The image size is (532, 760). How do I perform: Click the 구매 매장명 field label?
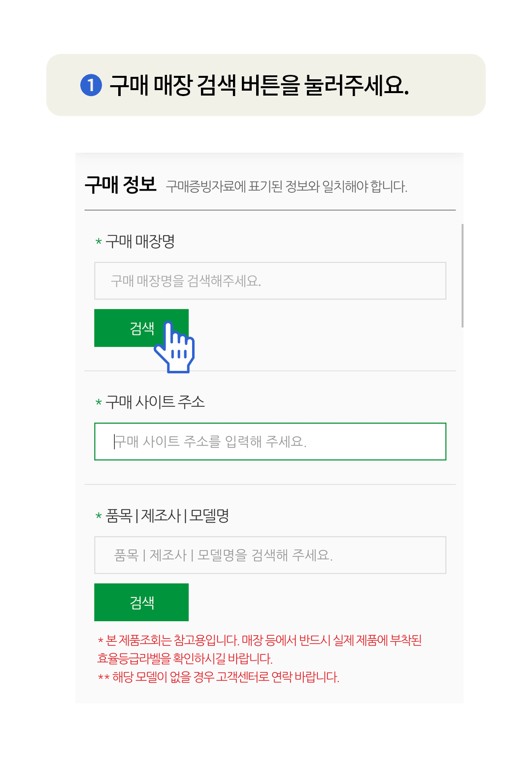pos(140,241)
